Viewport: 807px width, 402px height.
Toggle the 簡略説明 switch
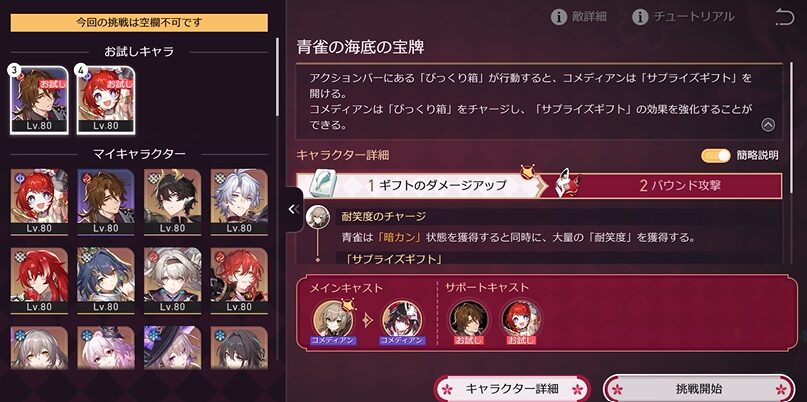click(715, 155)
